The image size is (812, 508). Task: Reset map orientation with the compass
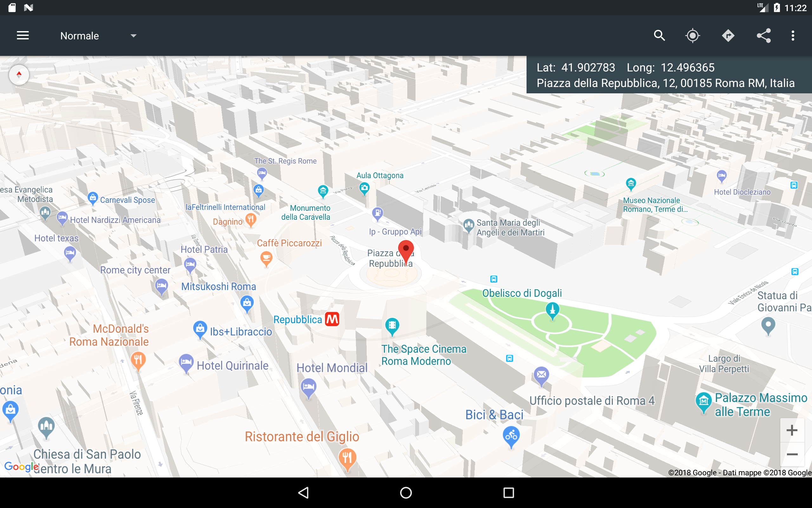pyautogui.click(x=19, y=75)
